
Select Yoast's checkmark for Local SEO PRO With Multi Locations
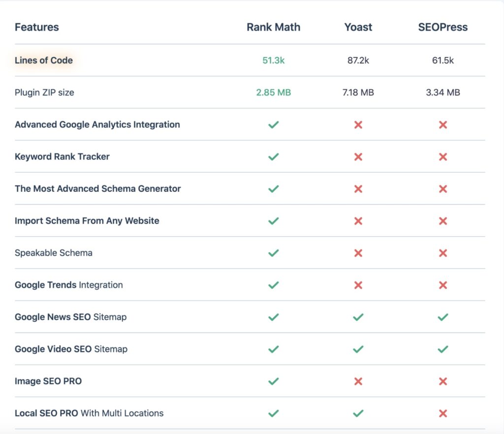(x=358, y=413)
